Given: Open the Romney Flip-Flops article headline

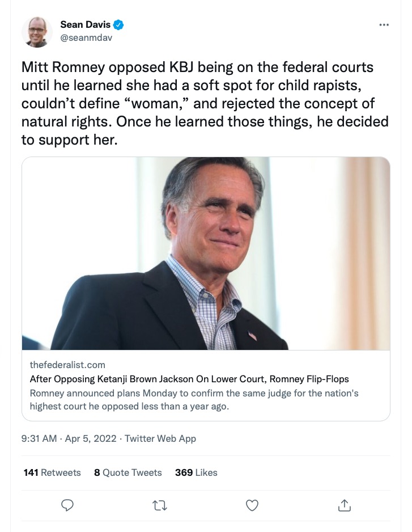Looking at the screenshot, I should (x=189, y=379).
